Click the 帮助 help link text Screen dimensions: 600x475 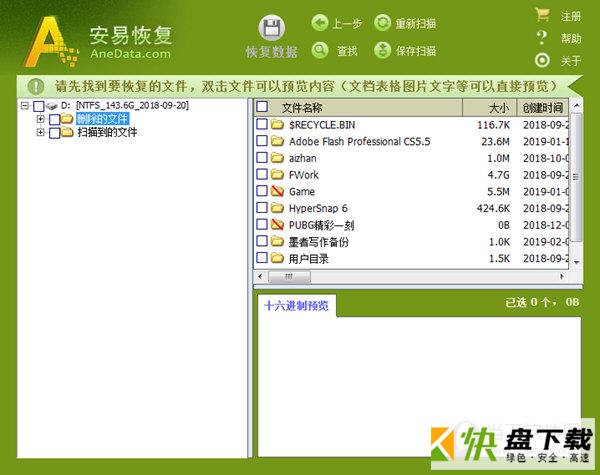pos(571,38)
